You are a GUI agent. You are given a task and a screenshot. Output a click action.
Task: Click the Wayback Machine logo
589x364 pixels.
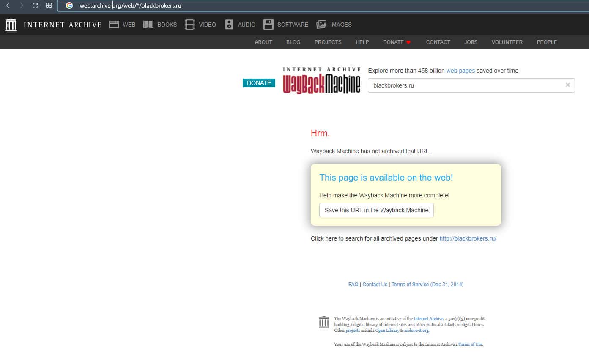click(x=321, y=80)
